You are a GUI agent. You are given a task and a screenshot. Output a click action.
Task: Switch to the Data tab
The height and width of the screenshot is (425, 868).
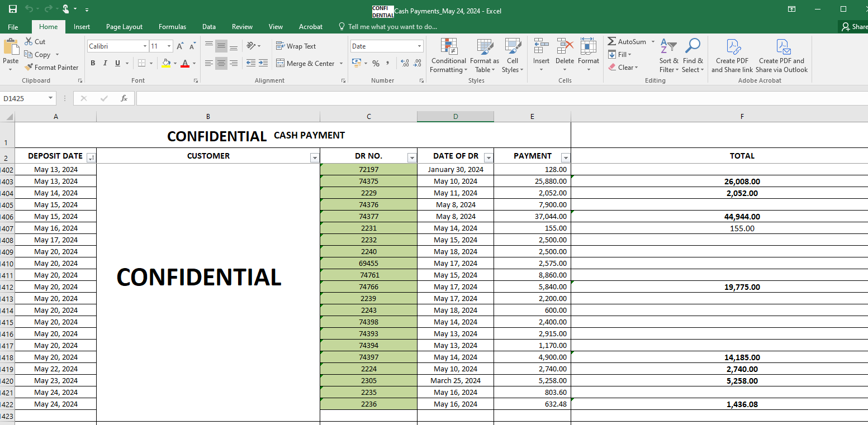[x=209, y=27]
